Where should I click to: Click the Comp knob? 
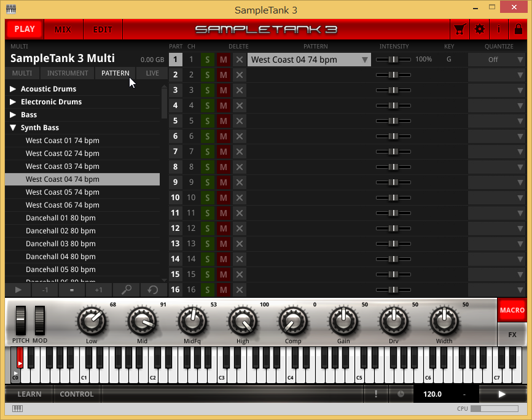pos(293,321)
